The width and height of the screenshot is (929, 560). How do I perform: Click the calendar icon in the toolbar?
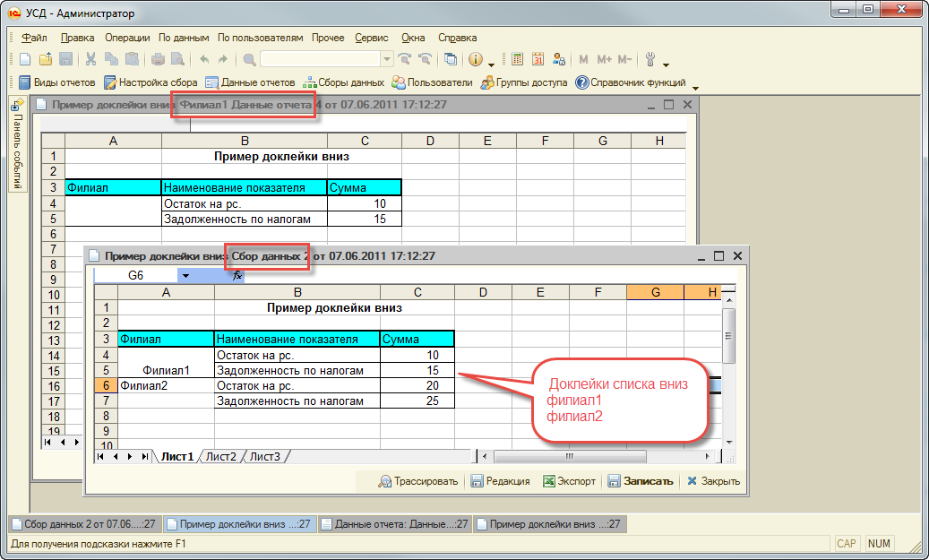point(538,59)
